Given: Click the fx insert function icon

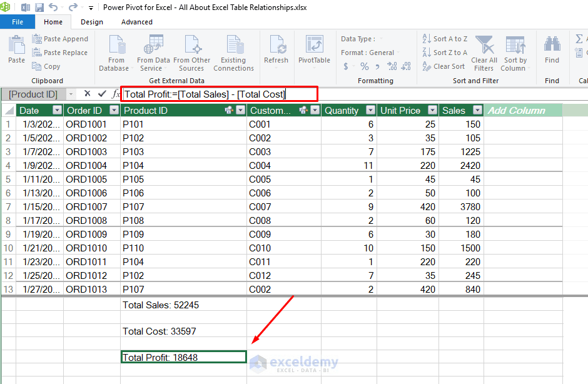Looking at the screenshot, I should [116, 94].
